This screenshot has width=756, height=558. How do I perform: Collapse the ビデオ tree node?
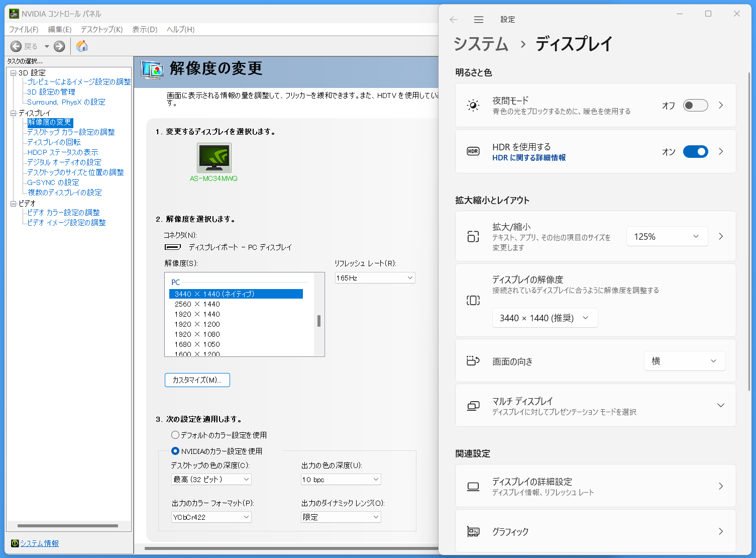(14, 204)
